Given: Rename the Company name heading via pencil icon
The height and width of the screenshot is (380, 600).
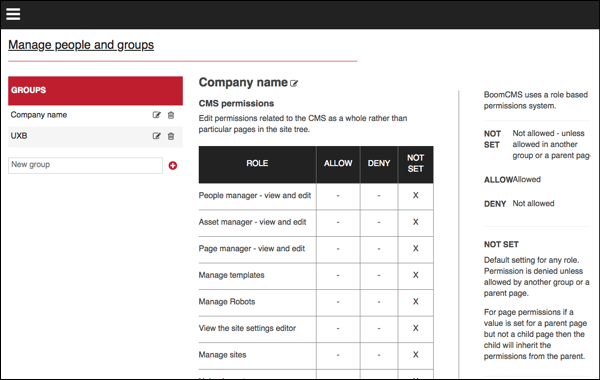Looking at the screenshot, I should [294, 83].
